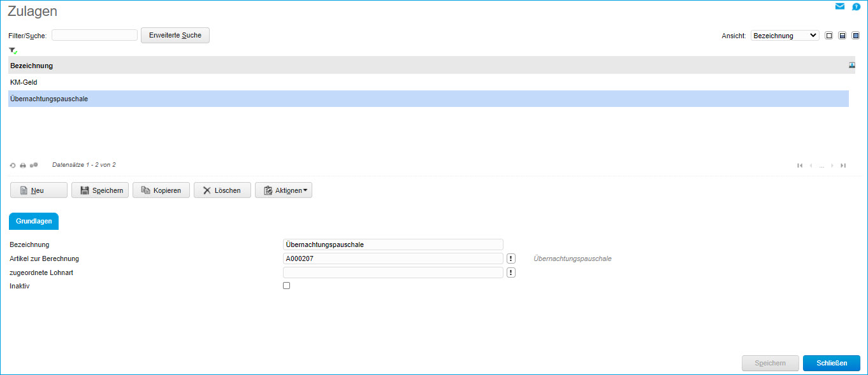
Task: Click the grayed Speichern button beside Schließen
Action: pyautogui.click(x=770, y=363)
